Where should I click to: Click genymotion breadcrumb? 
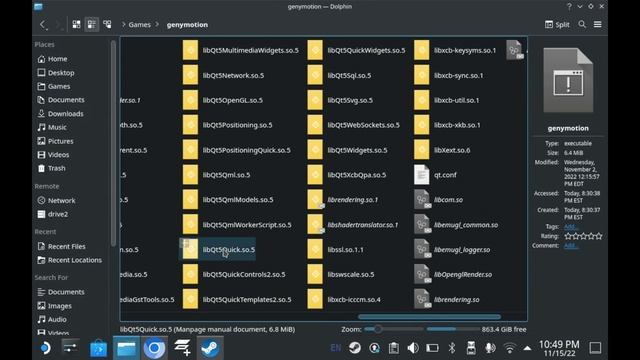pos(187,24)
